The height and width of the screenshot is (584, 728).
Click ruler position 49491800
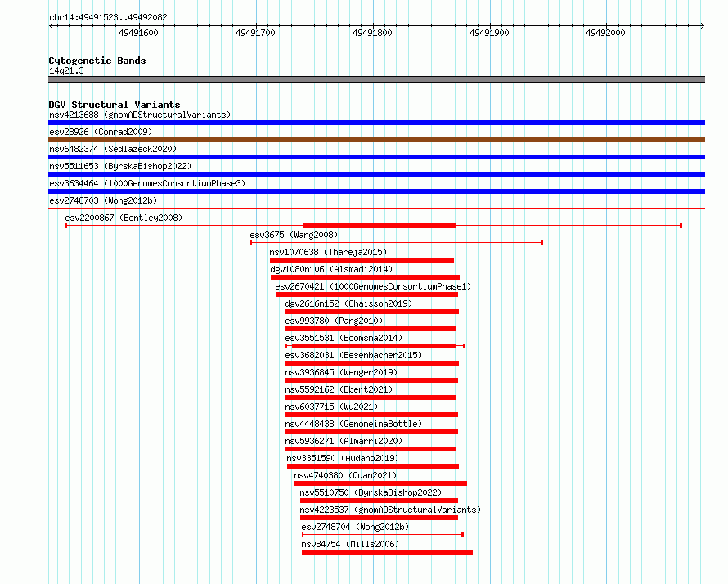(x=372, y=33)
